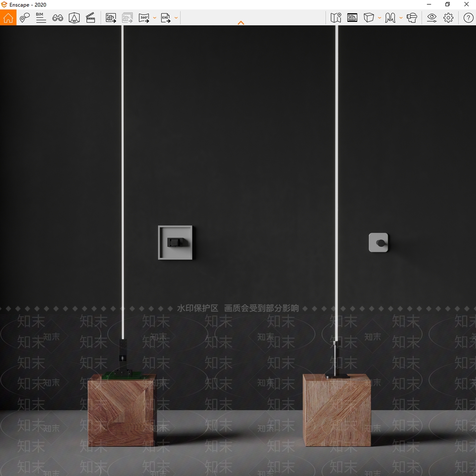Open Visual Settings eye icon

tap(432, 18)
